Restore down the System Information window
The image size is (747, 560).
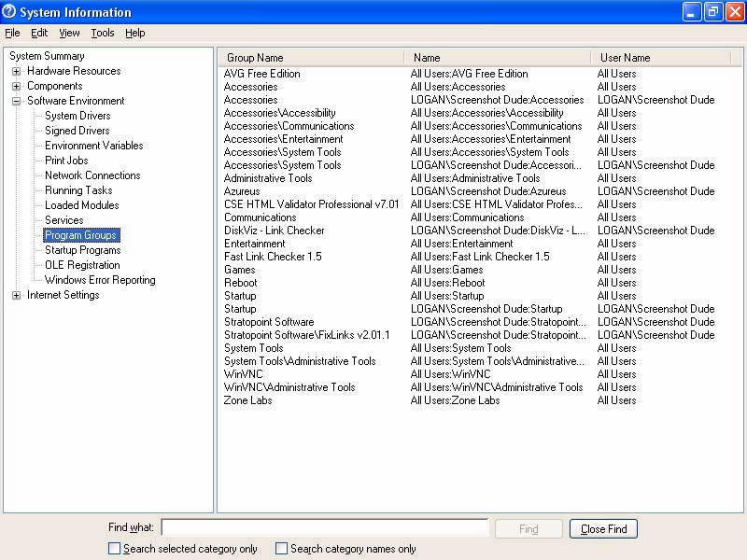coord(713,12)
